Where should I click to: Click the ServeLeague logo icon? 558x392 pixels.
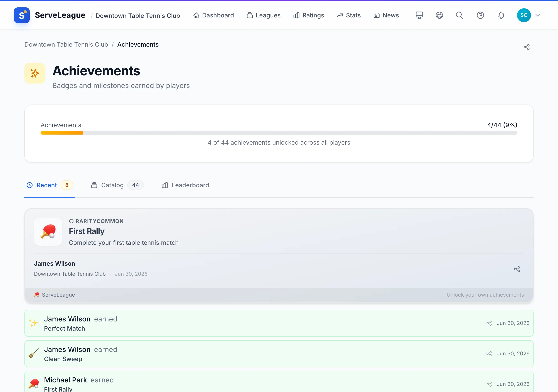tap(22, 15)
